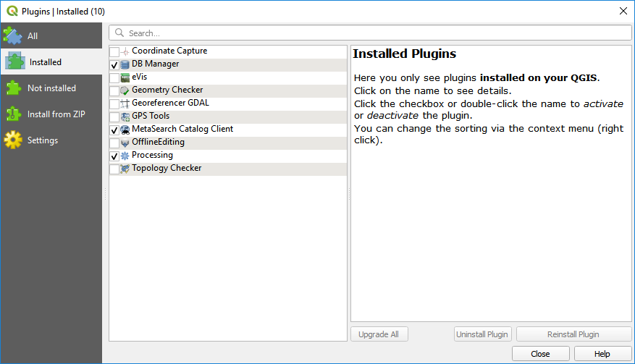The height and width of the screenshot is (364, 635).
Task: Enable the Coordinate Capture plugin checkbox
Action: pyautogui.click(x=114, y=52)
